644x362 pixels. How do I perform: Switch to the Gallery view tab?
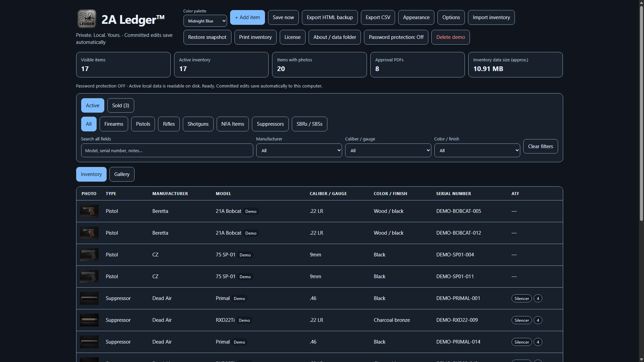point(122,174)
